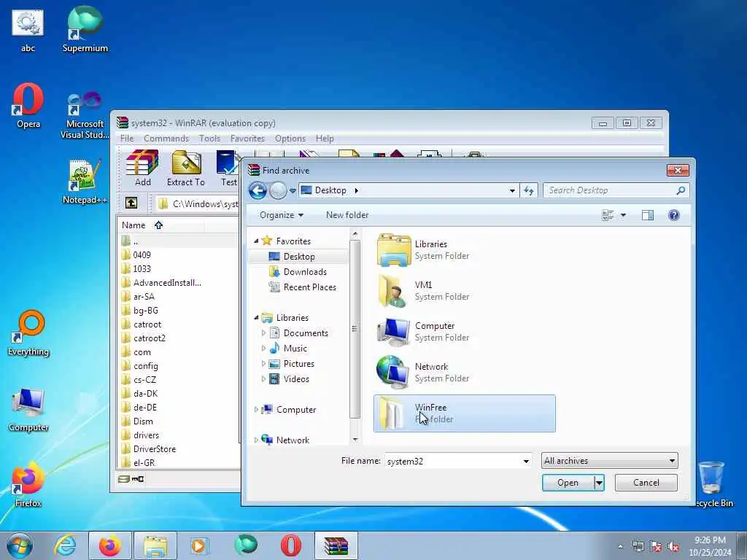Open the Supermium desktop shortcut
747x560 pixels.
click(85, 29)
